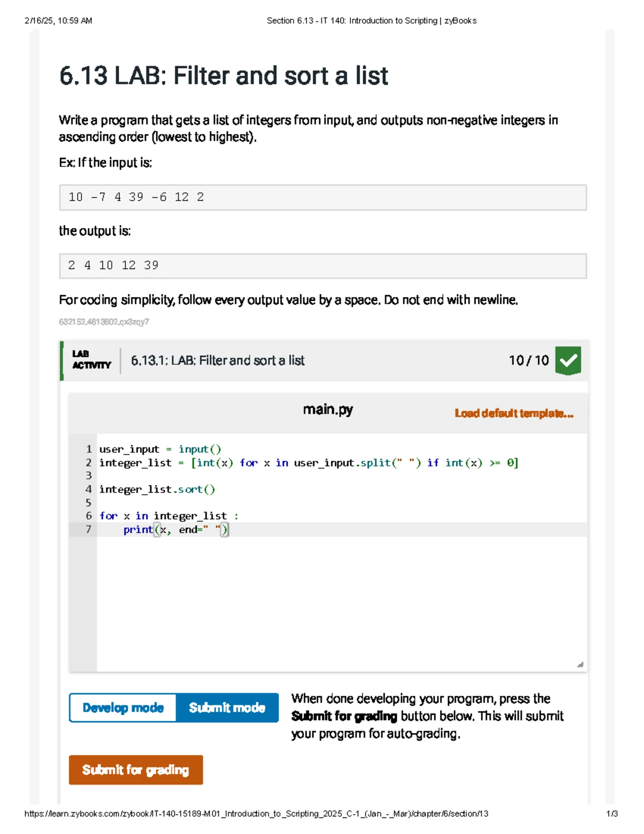Click the example input box showing 10 -7 4
Viewport: 644px width, 834px height.
click(x=322, y=197)
